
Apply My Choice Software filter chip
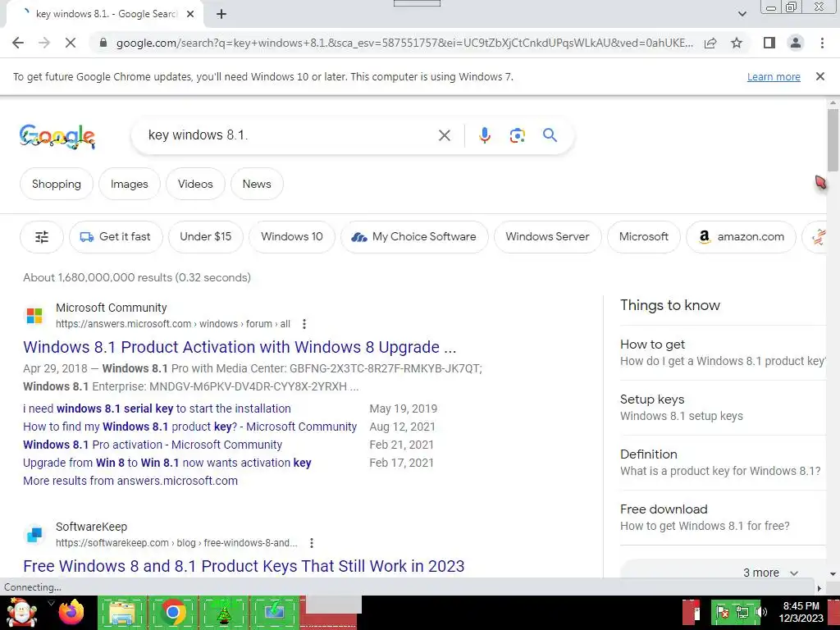414,237
